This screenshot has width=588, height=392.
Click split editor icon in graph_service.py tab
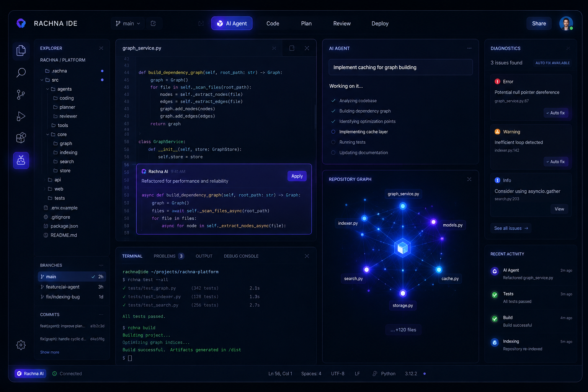[292, 48]
